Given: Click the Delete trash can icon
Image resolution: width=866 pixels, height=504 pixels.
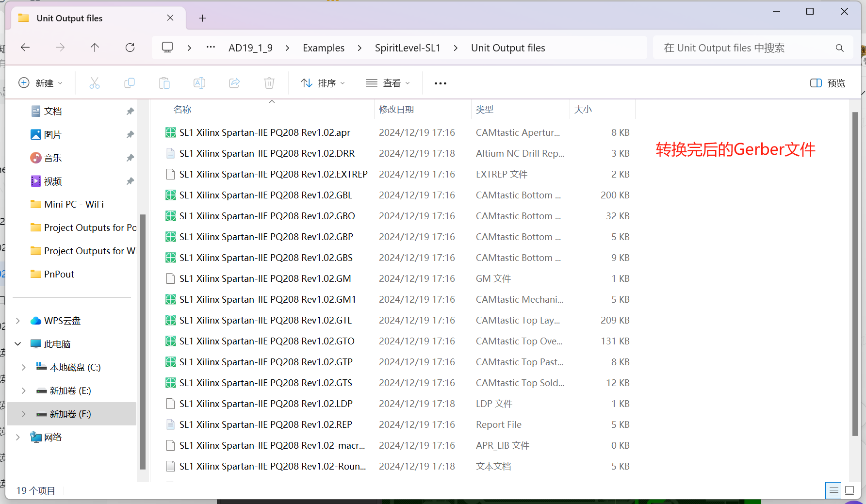Looking at the screenshot, I should pos(269,83).
